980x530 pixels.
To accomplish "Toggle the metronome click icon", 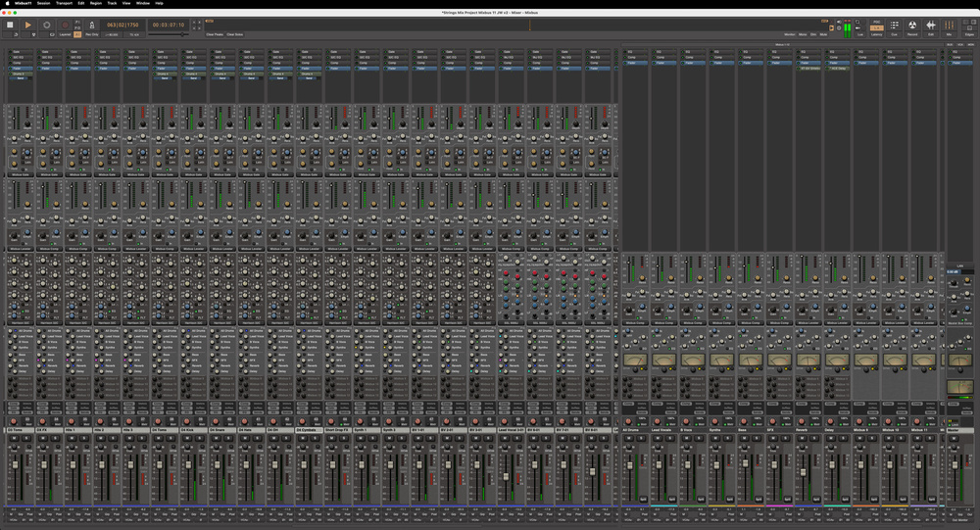I will (92, 24).
